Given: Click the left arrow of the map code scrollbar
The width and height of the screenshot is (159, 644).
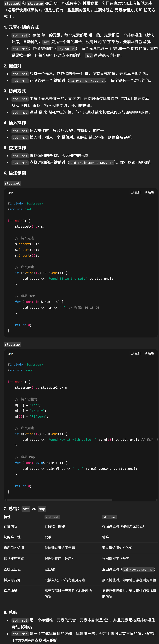Looking at the screenshot, I should click(5, 500).
